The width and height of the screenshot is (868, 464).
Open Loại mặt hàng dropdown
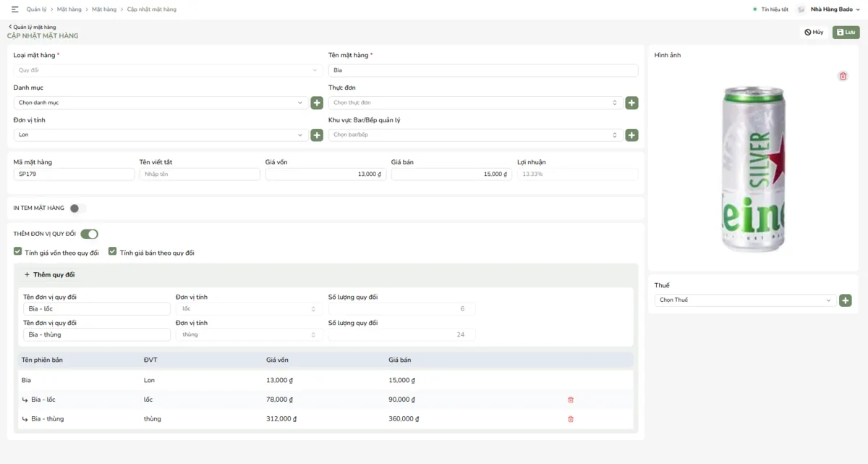(x=169, y=70)
